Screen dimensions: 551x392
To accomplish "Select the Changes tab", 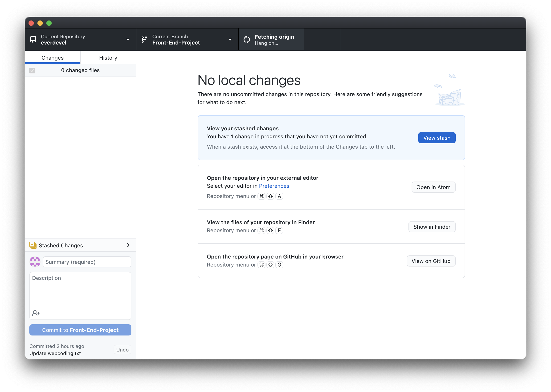I will [x=53, y=57].
